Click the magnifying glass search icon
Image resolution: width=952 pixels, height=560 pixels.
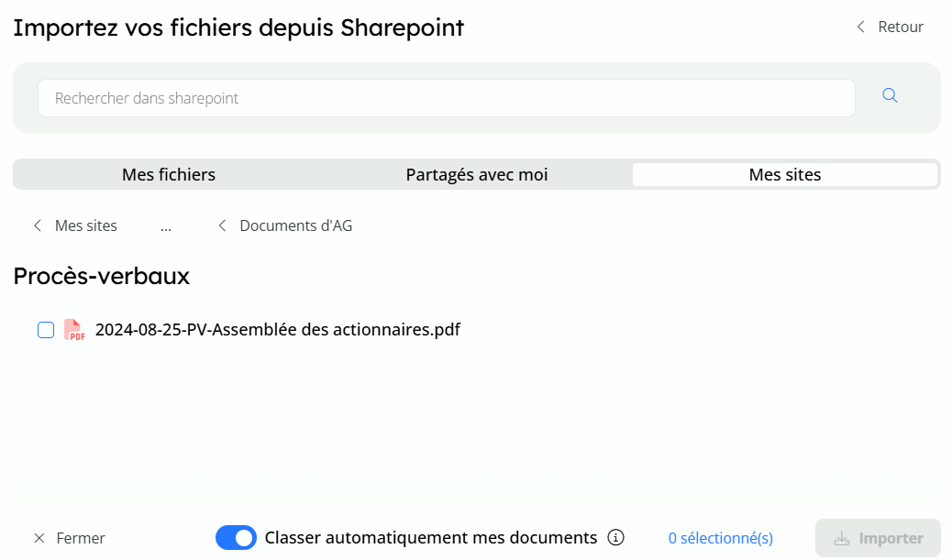point(889,96)
